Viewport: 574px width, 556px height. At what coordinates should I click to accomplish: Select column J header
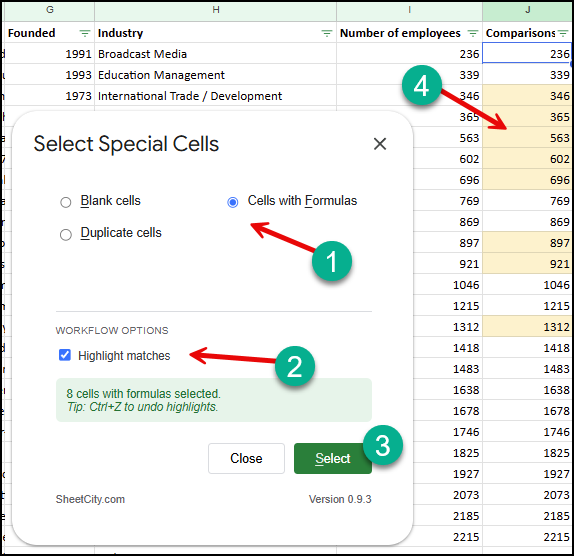[x=528, y=10]
